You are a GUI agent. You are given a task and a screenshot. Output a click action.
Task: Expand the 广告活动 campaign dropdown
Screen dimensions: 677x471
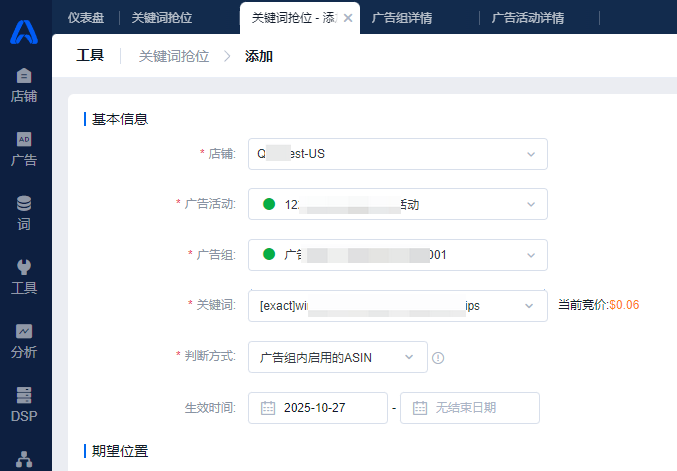tap(530, 204)
